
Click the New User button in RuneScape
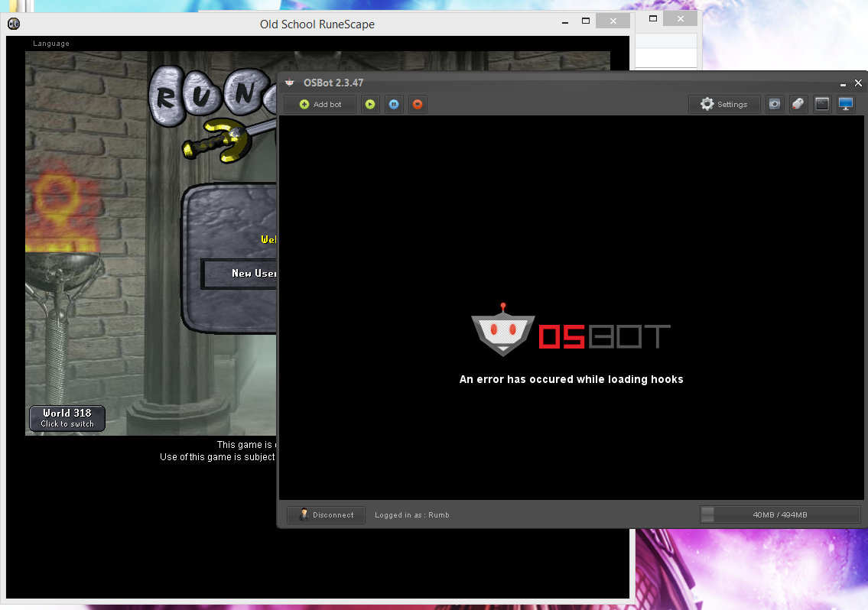point(239,274)
